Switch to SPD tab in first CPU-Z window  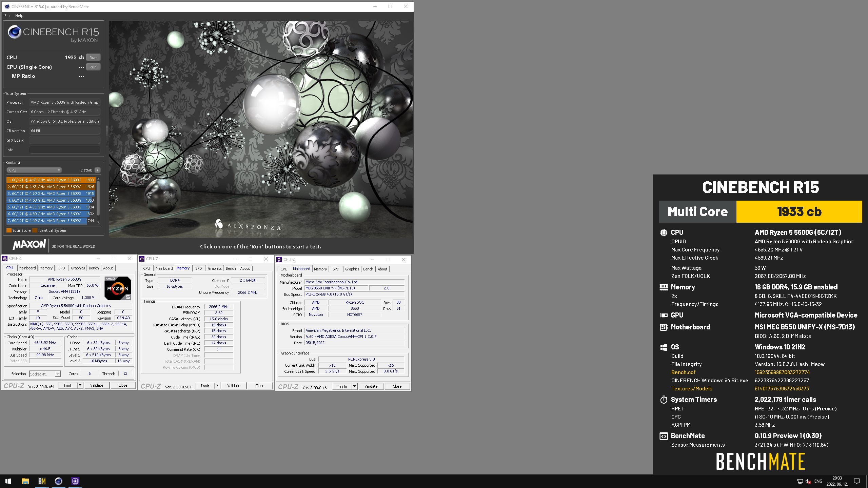62,268
